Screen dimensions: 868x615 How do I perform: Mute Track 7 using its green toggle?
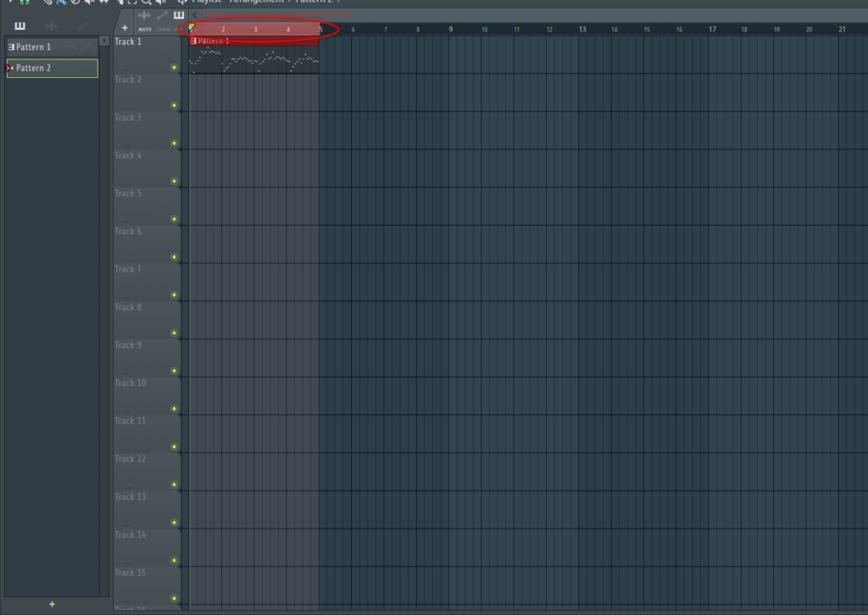click(x=174, y=295)
